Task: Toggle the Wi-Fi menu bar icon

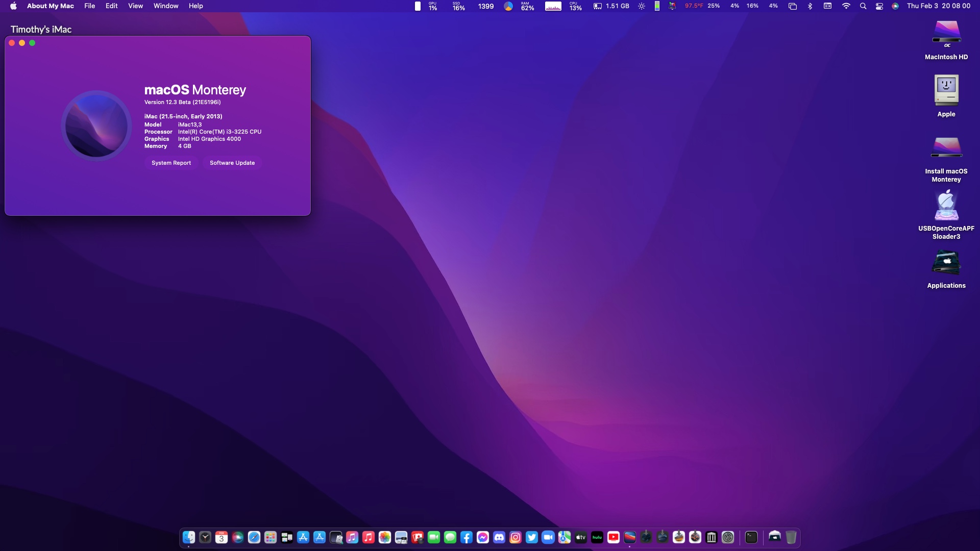Action: click(846, 6)
